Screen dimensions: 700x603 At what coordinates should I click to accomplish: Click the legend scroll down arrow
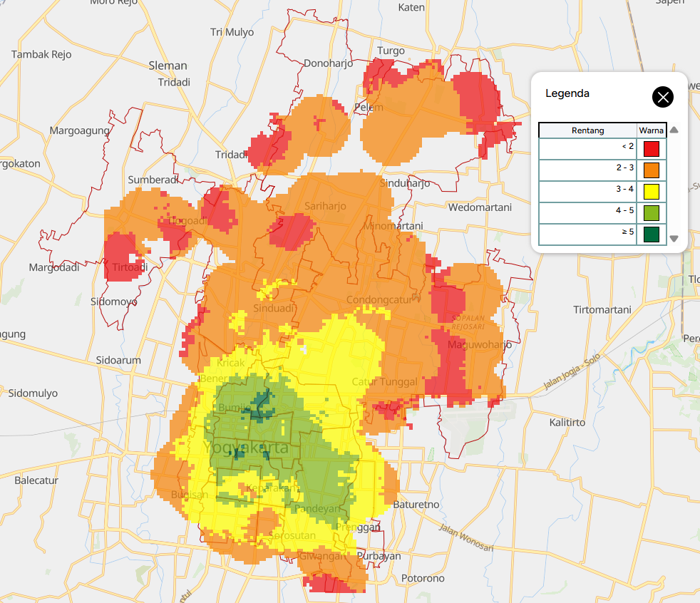point(674,239)
